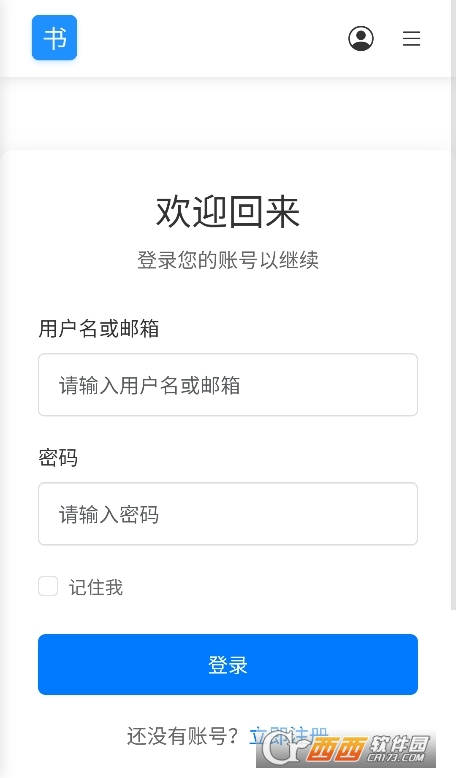Follow the 立即注册 link
456x778 pixels.
288,736
